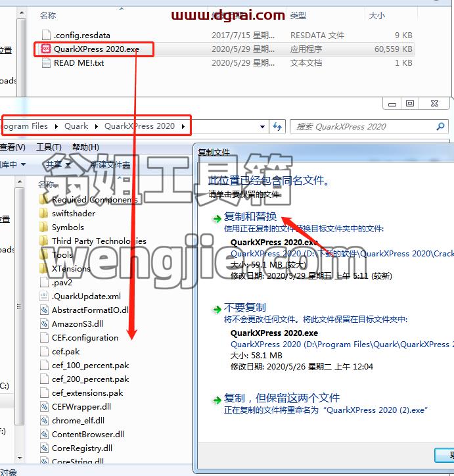Click green arrow next to 复制和替换
Image resolution: width=454 pixels, height=476 pixels.
(217, 218)
